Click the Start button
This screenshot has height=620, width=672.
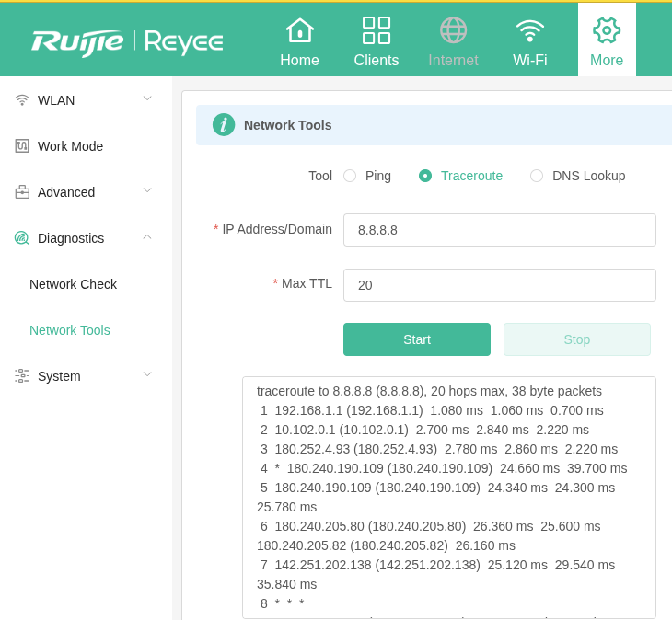tap(417, 339)
